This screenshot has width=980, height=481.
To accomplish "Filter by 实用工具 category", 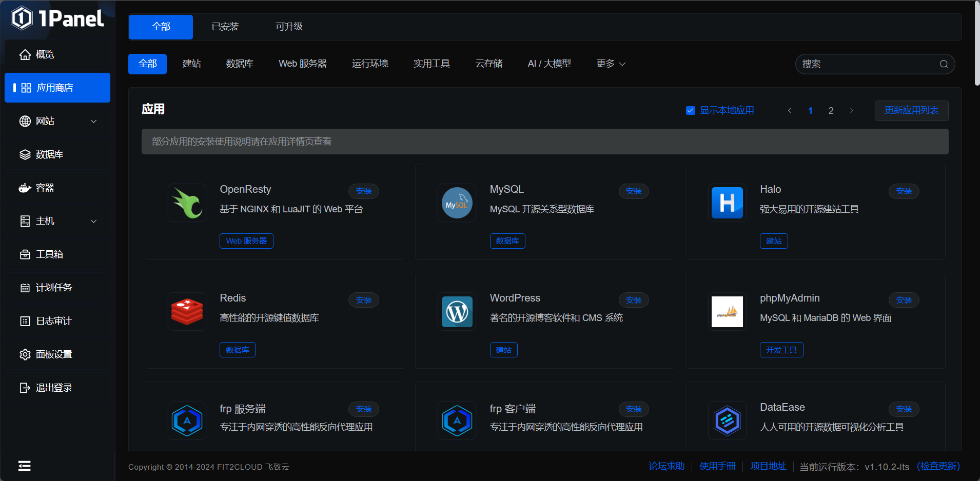I will [432, 64].
